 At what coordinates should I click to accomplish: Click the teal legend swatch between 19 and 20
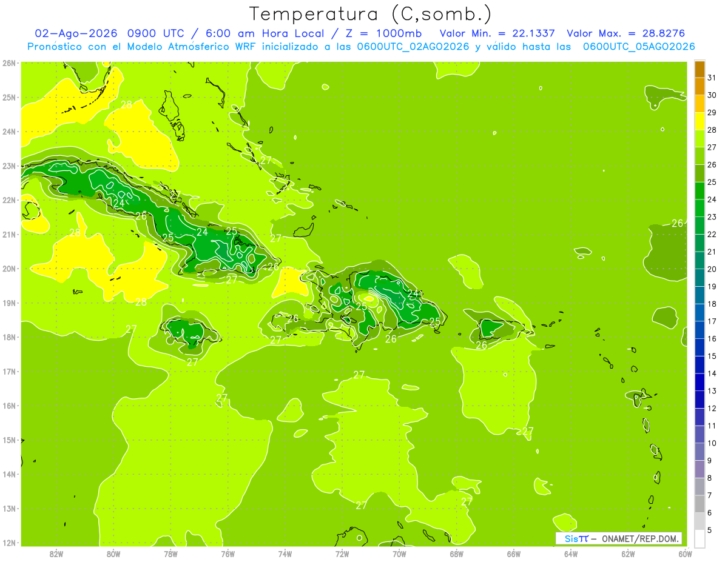[699, 278]
